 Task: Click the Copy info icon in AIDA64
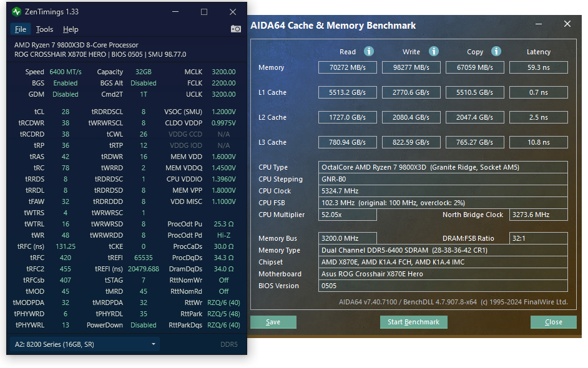(x=496, y=51)
